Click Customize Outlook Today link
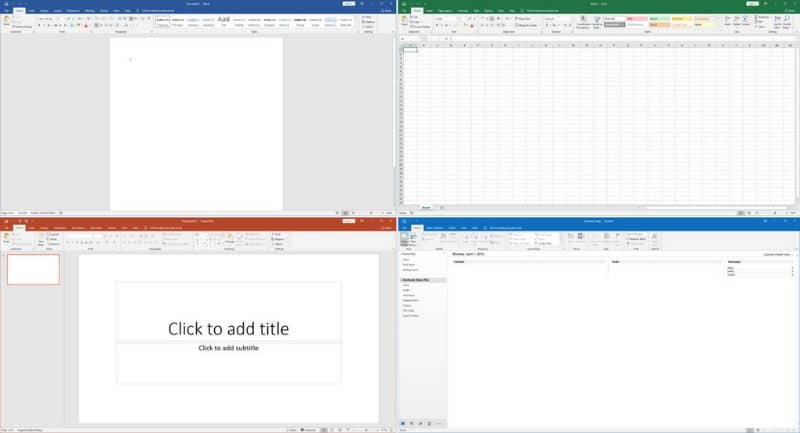 point(777,254)
